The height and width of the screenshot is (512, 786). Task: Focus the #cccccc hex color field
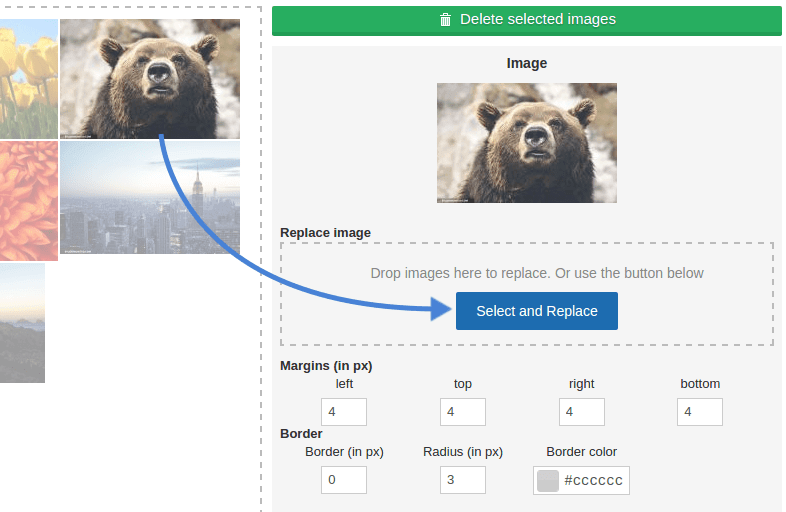point(593,481)
